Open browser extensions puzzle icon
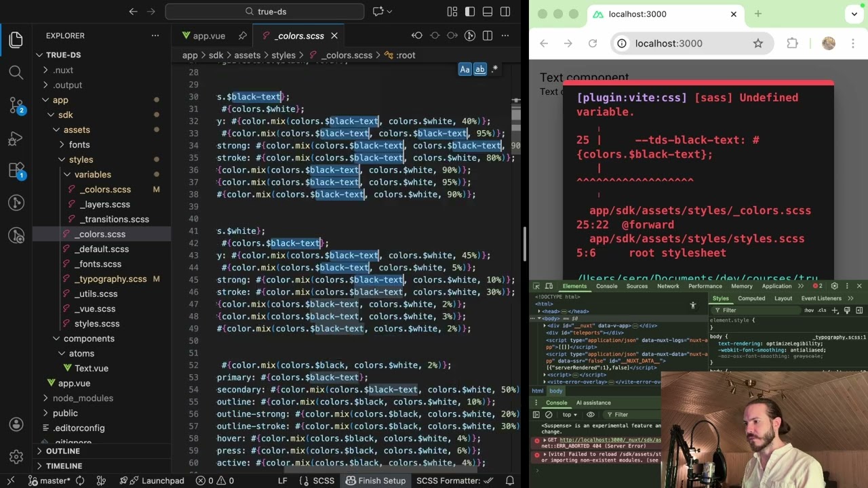The width and height of the screenshot is (868, 488). (792, 43)
